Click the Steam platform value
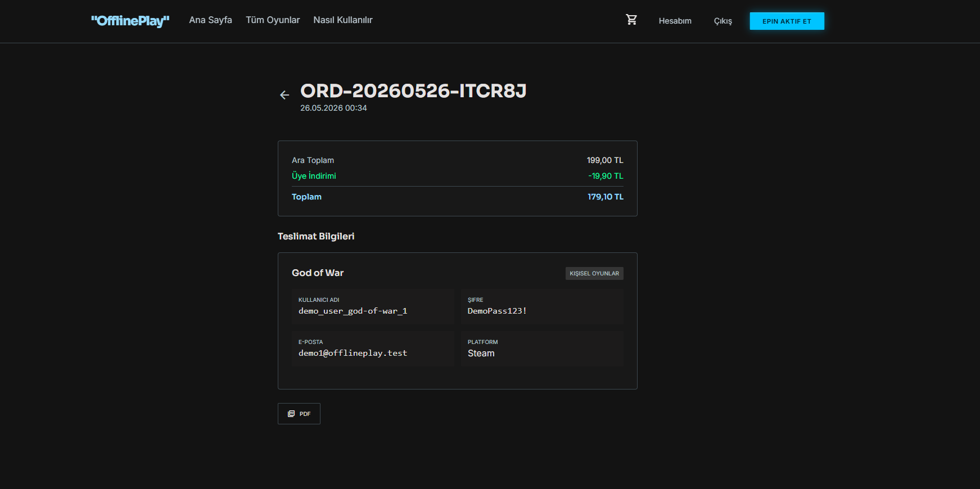 (x=481, y=354)
